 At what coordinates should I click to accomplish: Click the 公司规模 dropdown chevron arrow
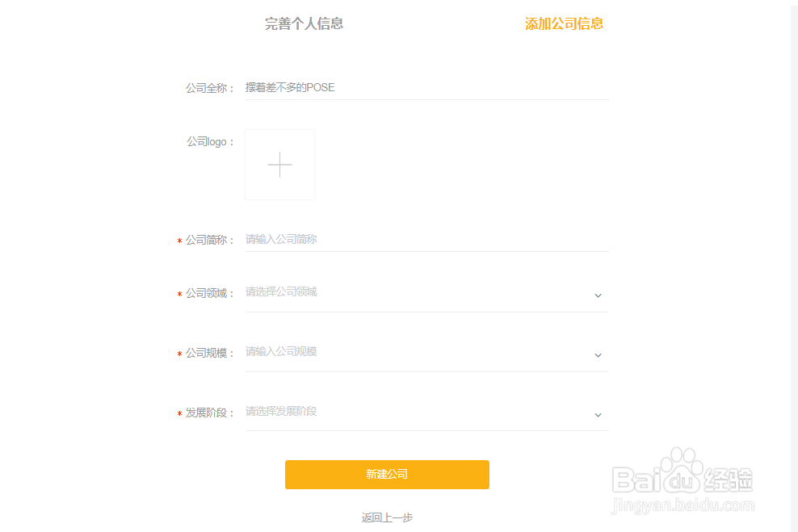pos(598,355)
